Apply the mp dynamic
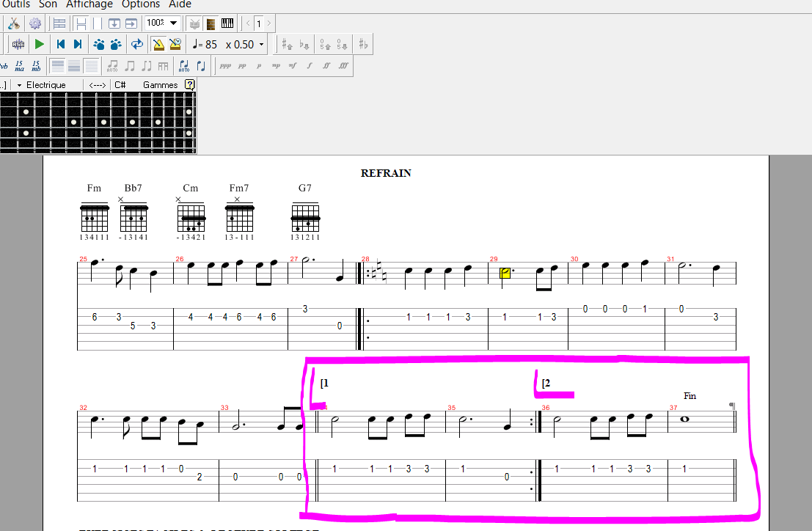Viewport: 812px width, 531px height. click(276, 66)
